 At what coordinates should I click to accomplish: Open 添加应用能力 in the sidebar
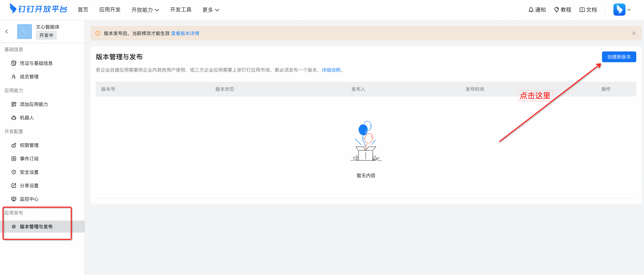[x=34, y=104]
